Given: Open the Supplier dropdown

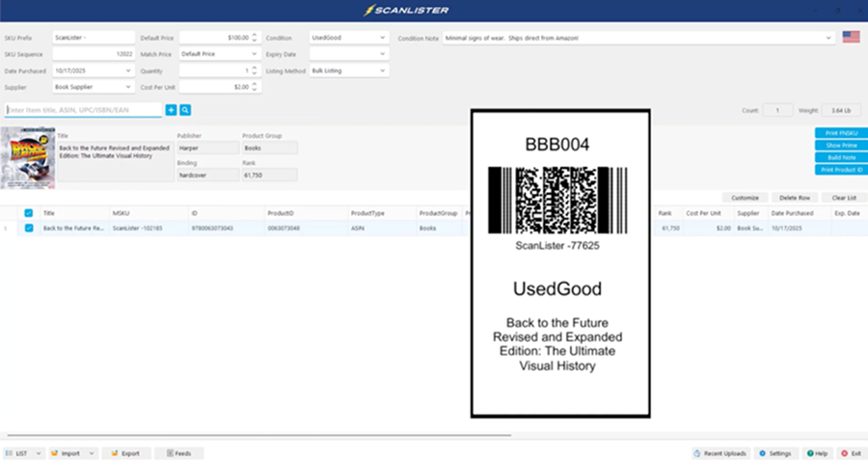Looking at the screenshot, I should point(93,87).
